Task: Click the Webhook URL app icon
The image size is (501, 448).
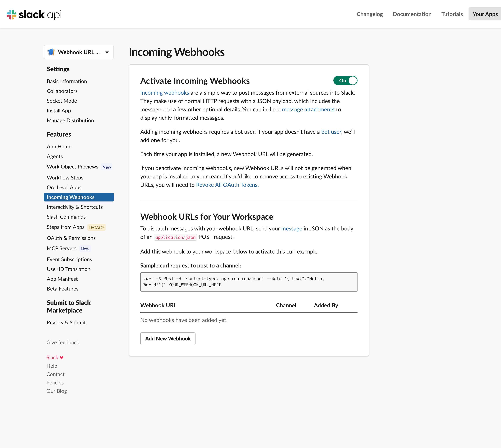Action: [x=51, y=52]
